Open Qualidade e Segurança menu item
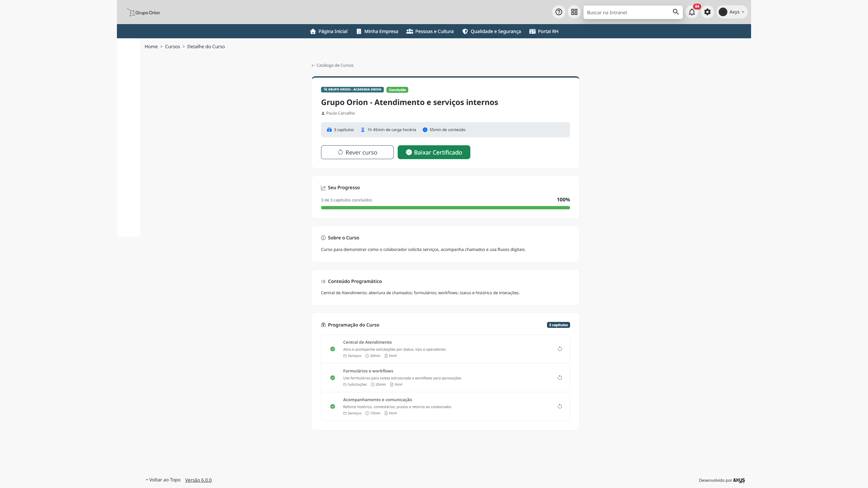 click(x=491, y=31)
